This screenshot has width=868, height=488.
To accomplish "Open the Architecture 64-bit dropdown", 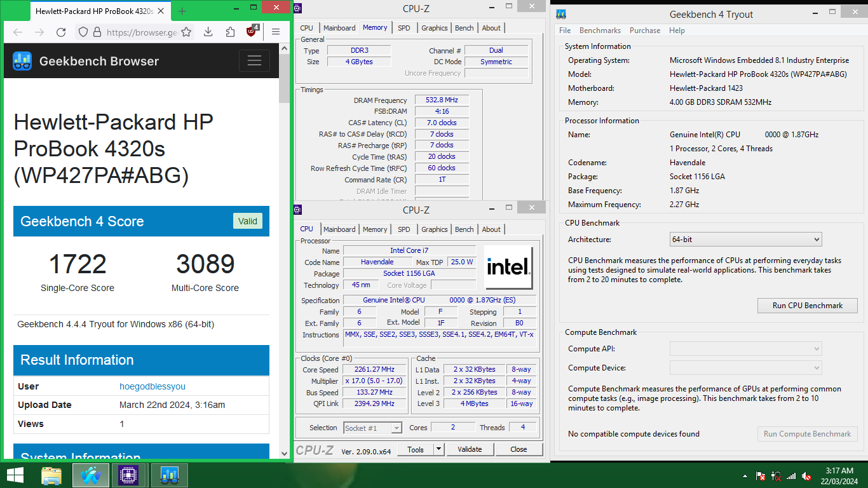I will (746, 240).
